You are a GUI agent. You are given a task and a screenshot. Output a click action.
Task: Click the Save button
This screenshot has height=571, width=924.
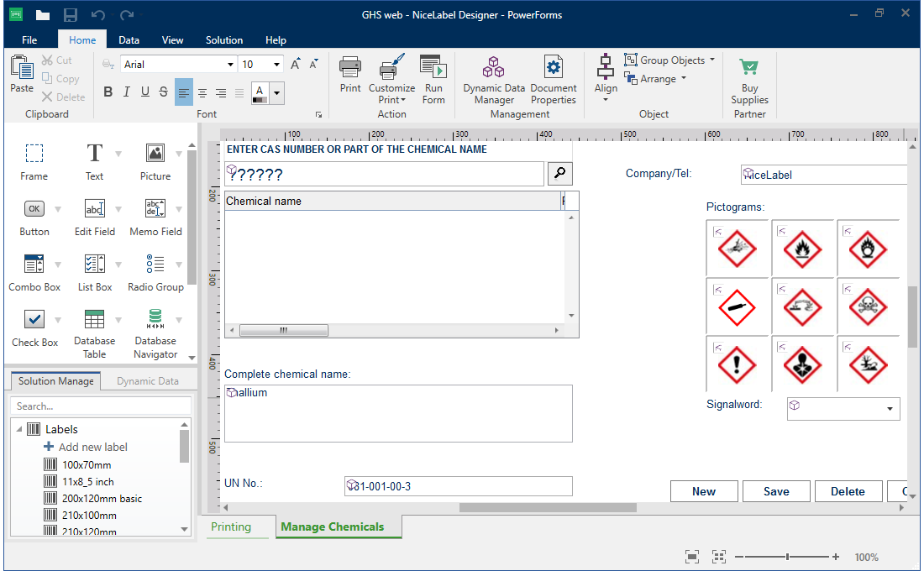coord(776,491)
